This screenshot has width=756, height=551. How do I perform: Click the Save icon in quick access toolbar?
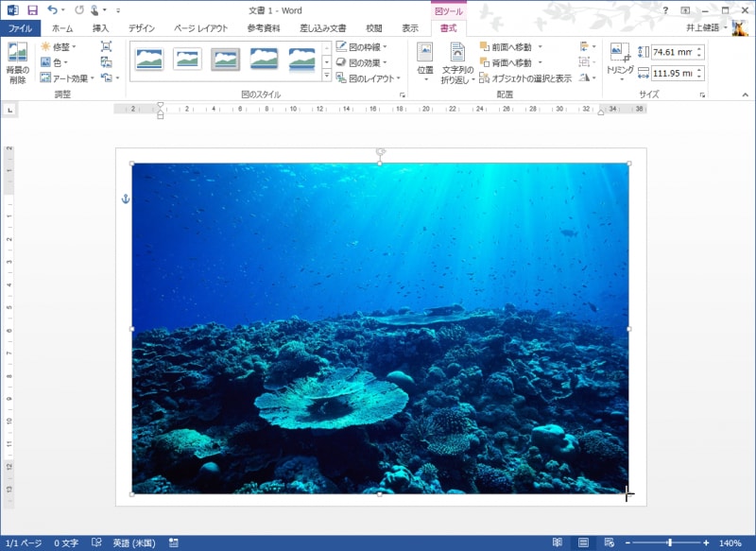[x=32, y=9]
